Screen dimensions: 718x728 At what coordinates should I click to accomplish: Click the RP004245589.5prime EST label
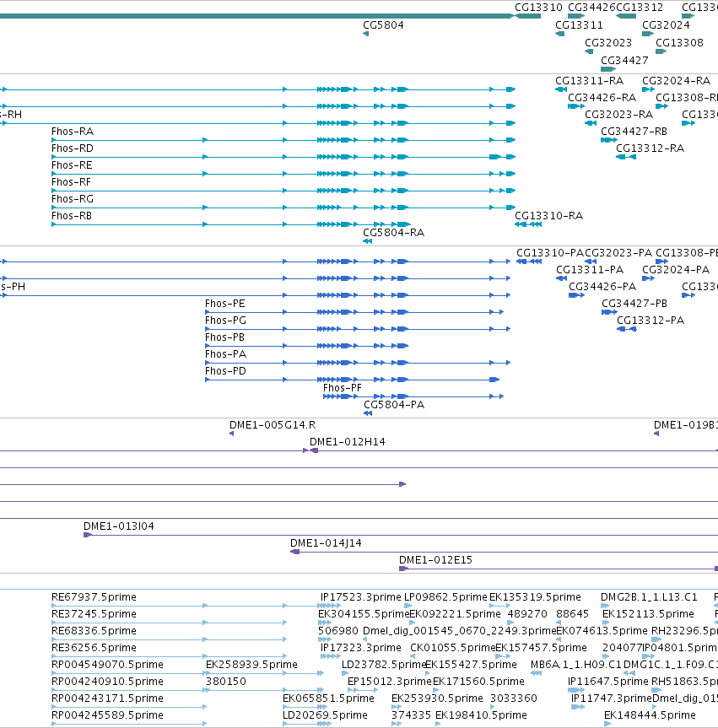(x=107, y=715)
